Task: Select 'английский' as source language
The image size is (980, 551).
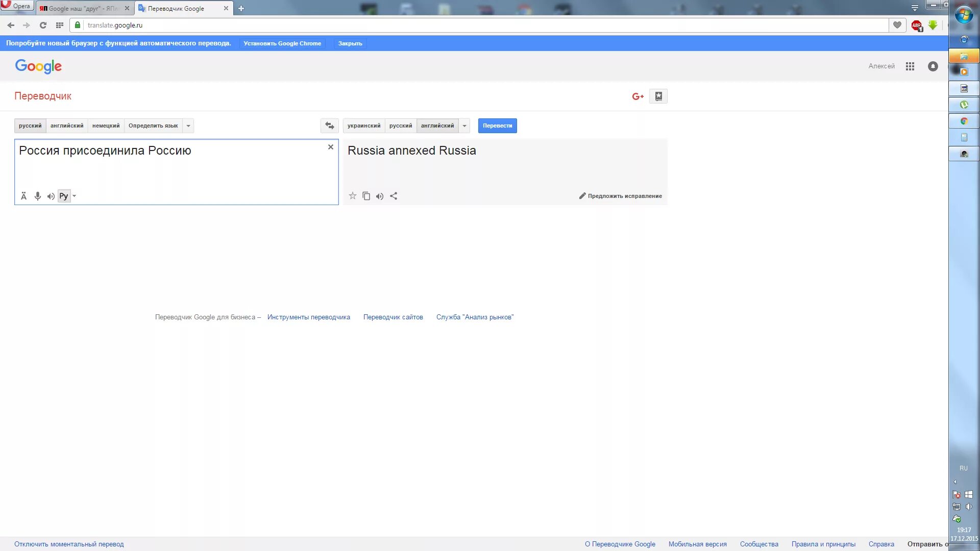Action: coord(67,126)
